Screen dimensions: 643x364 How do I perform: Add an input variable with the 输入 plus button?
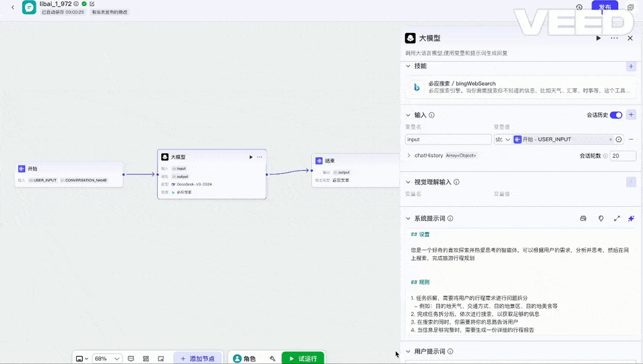coord(631,115)
